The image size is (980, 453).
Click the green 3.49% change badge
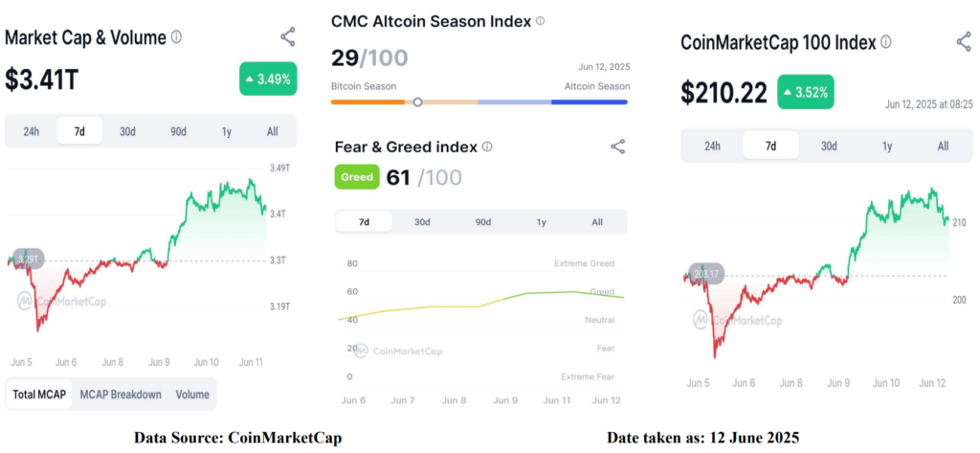click(268, 79)
